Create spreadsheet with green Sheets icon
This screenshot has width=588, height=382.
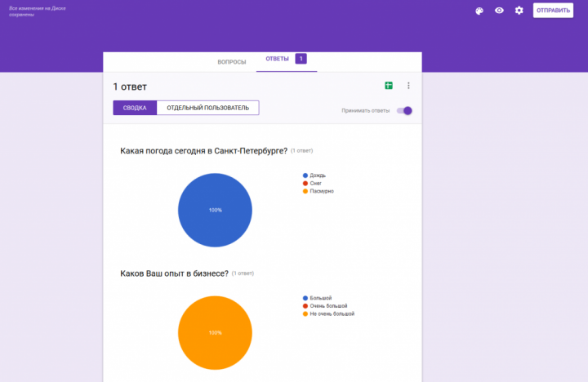[x=389, y=86]
